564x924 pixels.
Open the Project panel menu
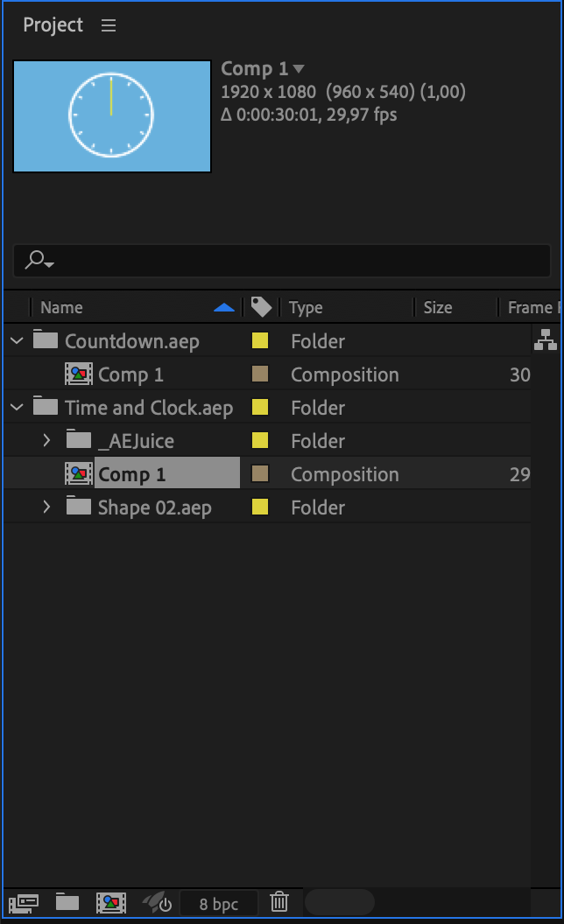coord(109,25)
